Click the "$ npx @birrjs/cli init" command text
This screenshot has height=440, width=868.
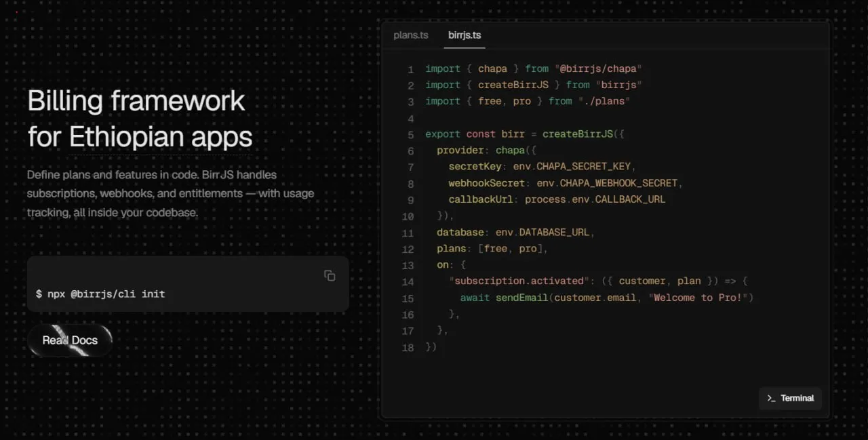100,294
